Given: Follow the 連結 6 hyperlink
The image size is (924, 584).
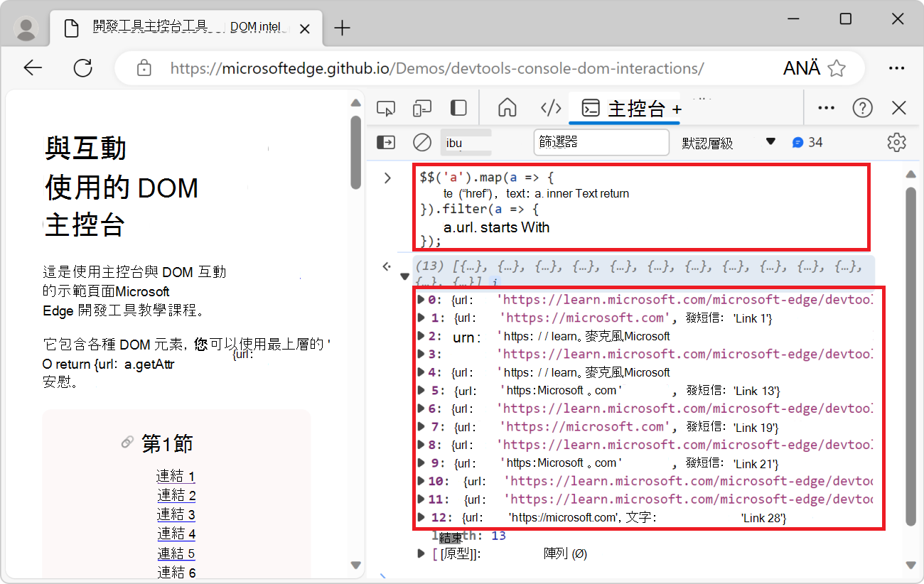Looking at the screenshot, I should tap(176, 572).
